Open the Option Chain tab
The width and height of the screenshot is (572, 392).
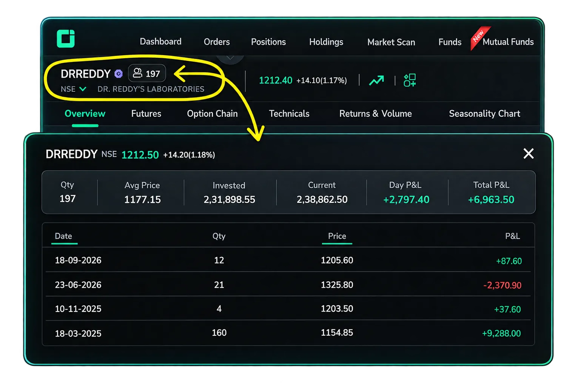[x=212, y=114]
